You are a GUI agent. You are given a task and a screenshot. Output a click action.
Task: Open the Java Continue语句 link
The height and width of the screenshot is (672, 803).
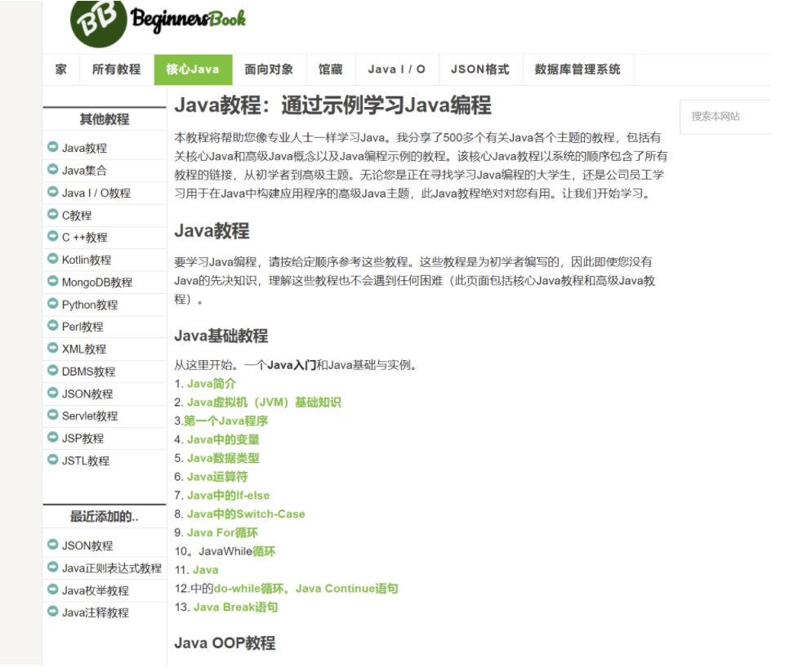tap(347, 589)
